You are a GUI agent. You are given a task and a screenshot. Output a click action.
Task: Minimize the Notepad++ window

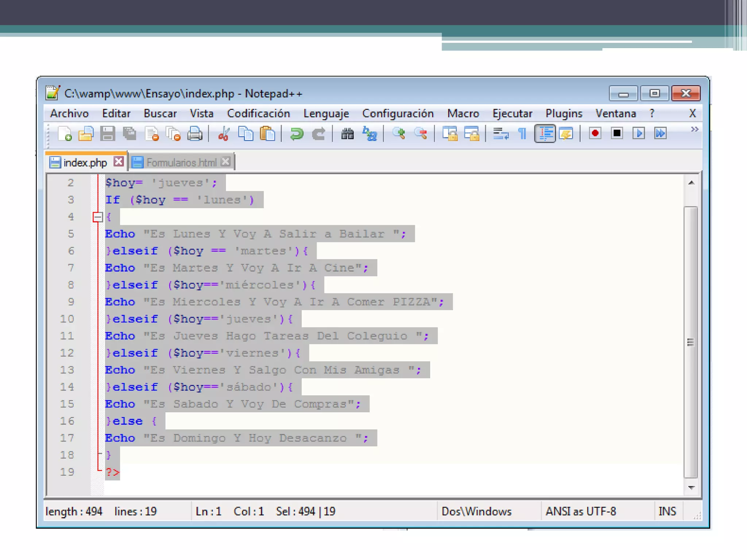click(x=623, y=94)
